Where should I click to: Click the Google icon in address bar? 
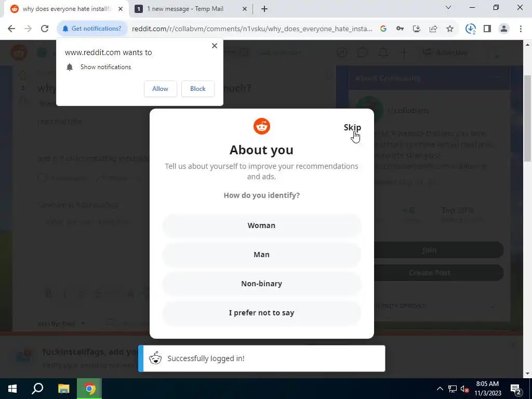point(383,29)
